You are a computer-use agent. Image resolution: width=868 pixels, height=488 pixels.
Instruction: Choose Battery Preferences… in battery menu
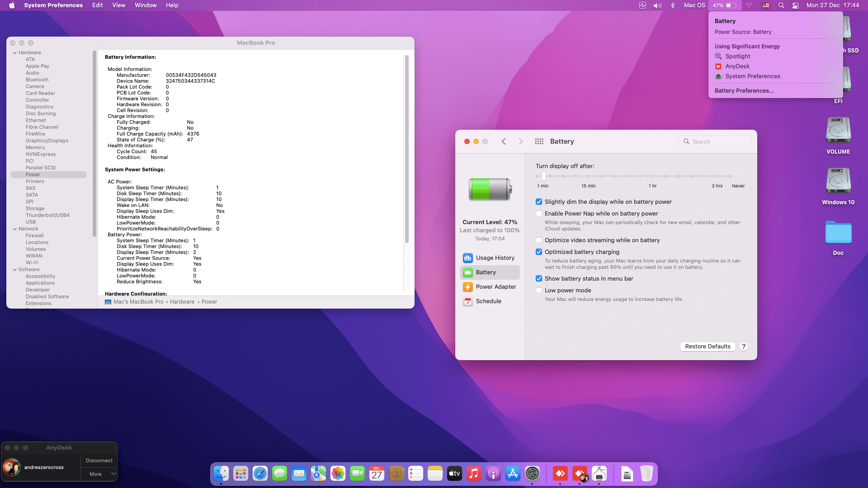(x=744, y=90)
